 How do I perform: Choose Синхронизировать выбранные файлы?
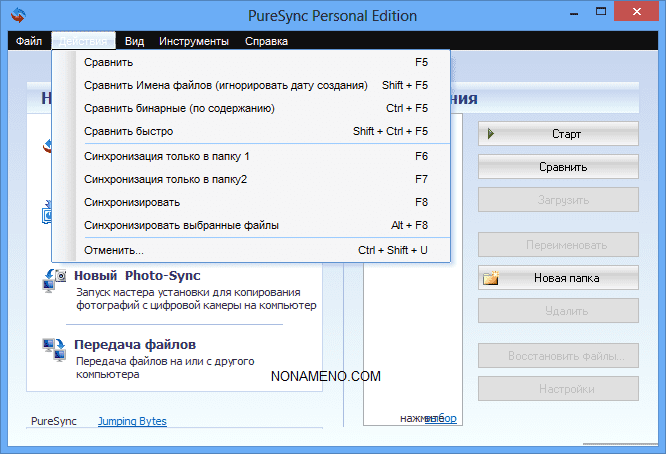click(x=182, y=225)
